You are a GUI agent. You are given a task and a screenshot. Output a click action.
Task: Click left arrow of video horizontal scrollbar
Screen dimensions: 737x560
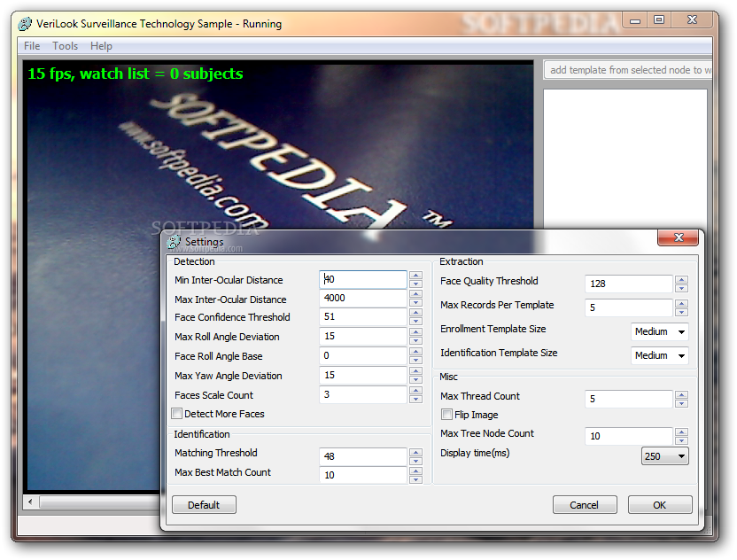[x=30, y=502]
